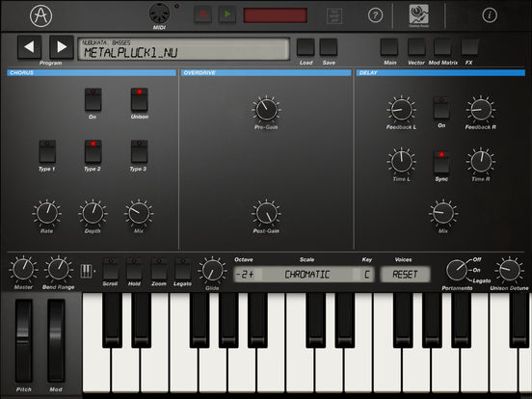Select Chorus Type 3
This screenshot has width=532, height=399.
tap(139, 151)
